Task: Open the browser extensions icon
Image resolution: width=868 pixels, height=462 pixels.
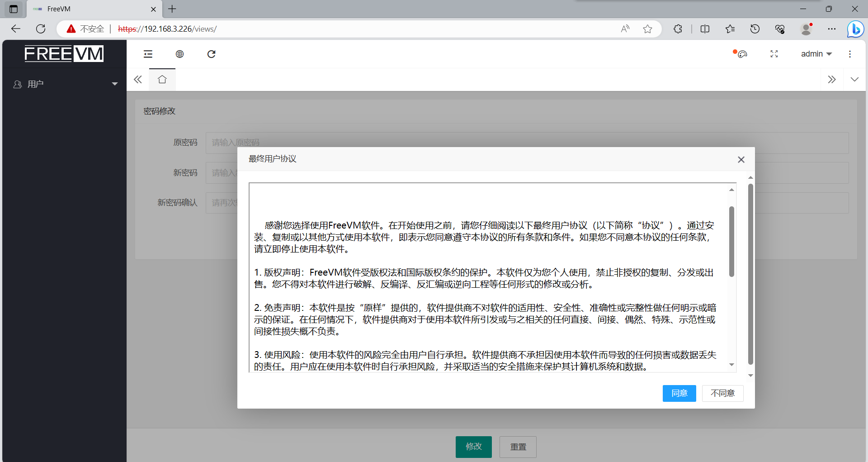Action: point(678,29)
